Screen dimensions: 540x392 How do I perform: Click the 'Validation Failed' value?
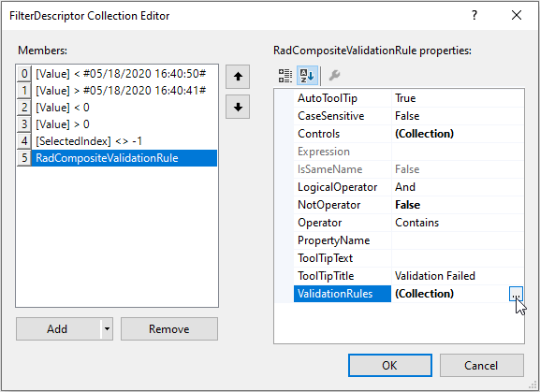coord(435,276)
